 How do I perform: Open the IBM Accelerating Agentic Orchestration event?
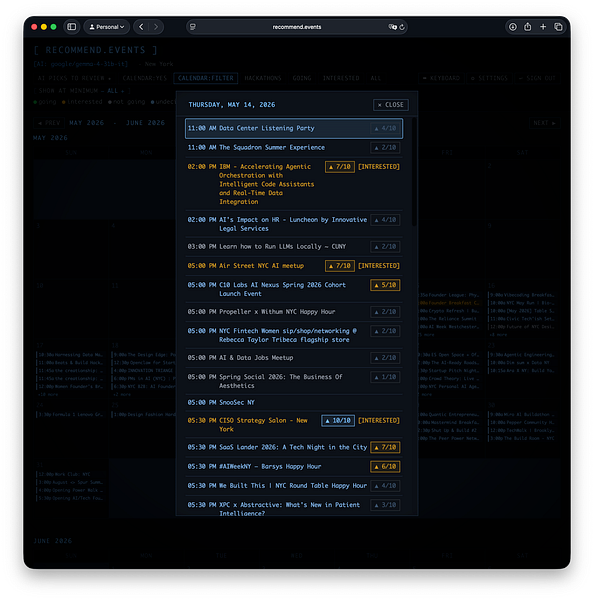coord(294,184)
